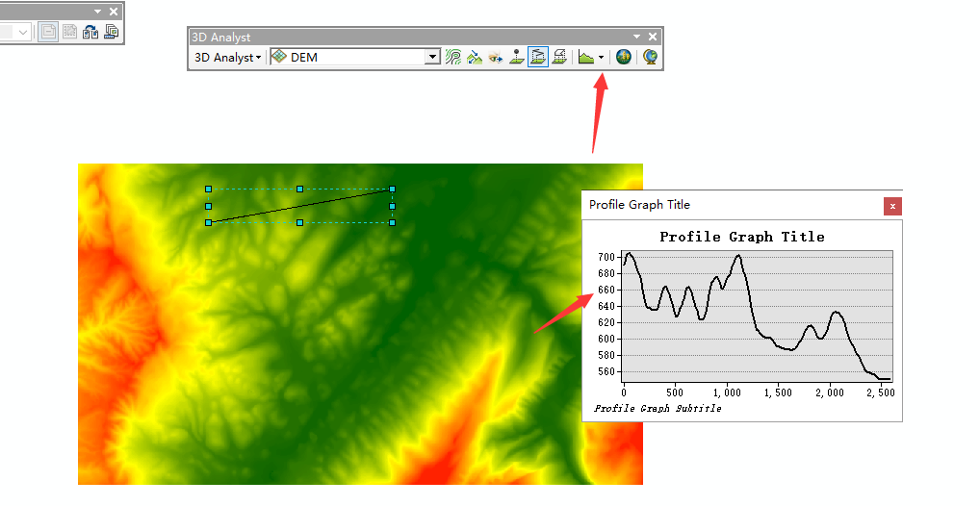The image size is (980, 506).
Task: Select the Interpolate Point tool
Action: point(517,58)
